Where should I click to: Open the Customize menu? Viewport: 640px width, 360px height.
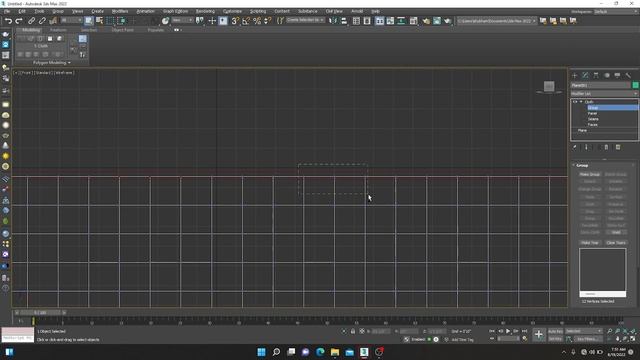click(232, 11)
